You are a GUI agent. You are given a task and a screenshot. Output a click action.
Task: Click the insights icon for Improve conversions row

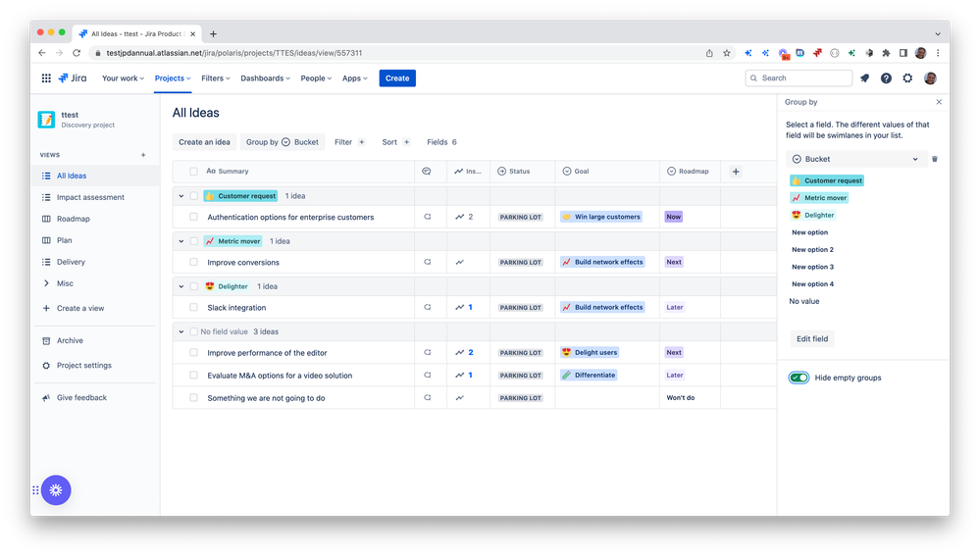(x=459, y=263)
